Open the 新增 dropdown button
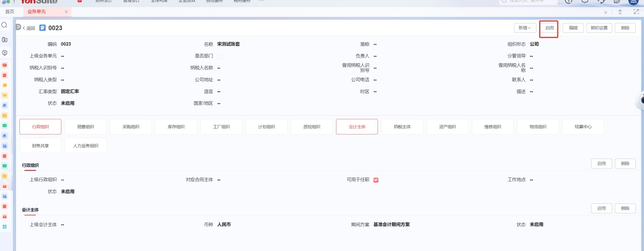This screenshot has height=251, width=644. [x=525, y=28]
